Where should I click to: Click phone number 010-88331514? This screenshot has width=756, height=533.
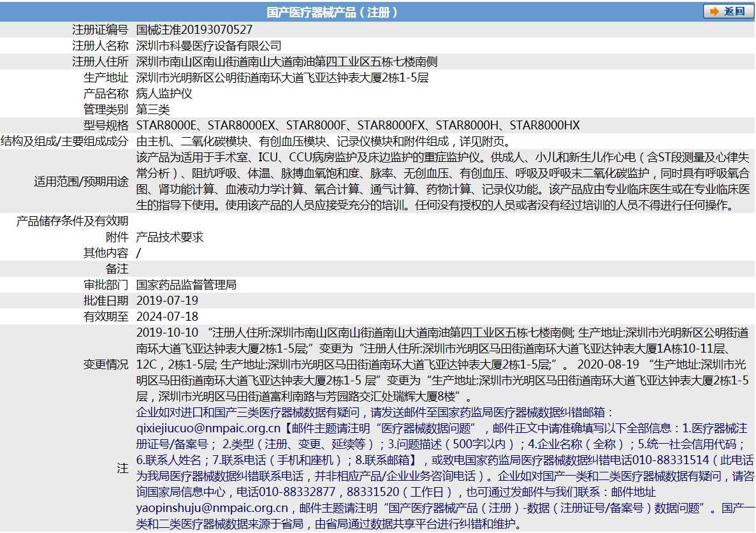(x=671, y=460)
